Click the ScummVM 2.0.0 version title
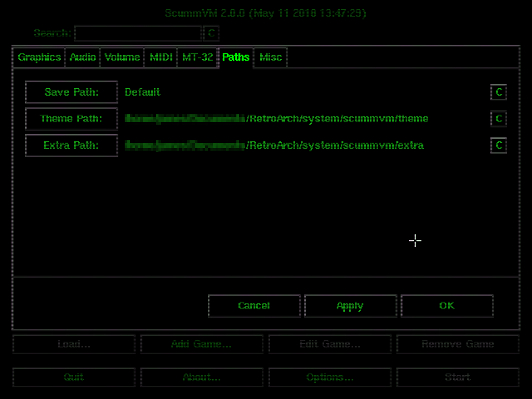532x399 pixels. point(265,13)
